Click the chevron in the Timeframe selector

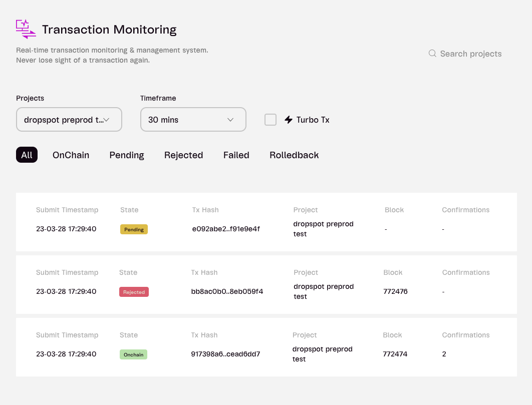[x=230, y=120]
